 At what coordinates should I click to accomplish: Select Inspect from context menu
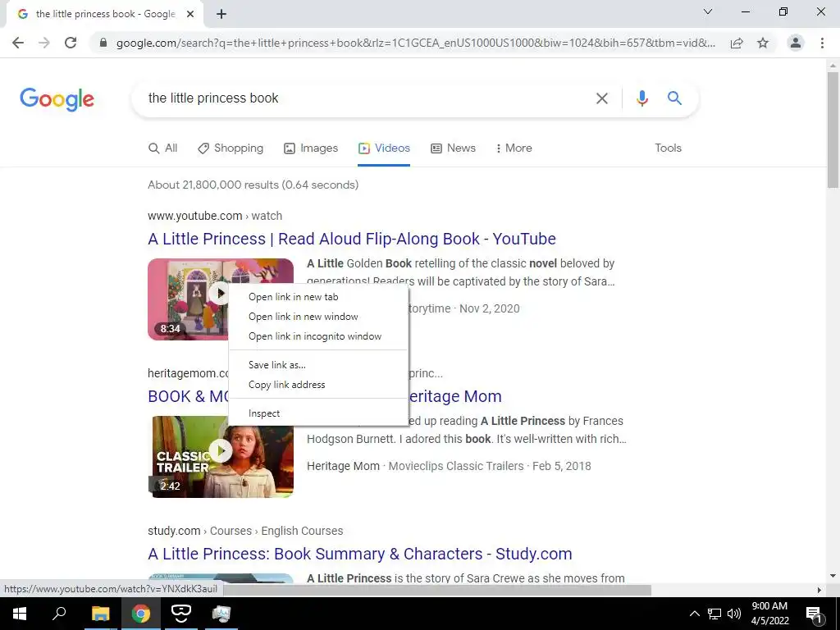(318, 413)
